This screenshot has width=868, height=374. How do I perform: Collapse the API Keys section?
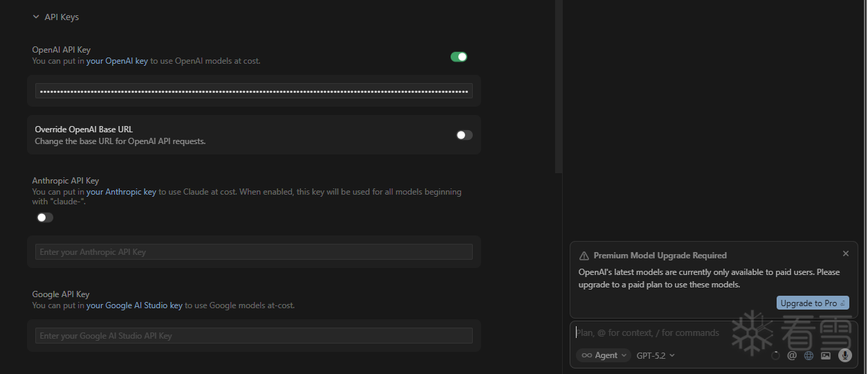click(x=36, y=17)
